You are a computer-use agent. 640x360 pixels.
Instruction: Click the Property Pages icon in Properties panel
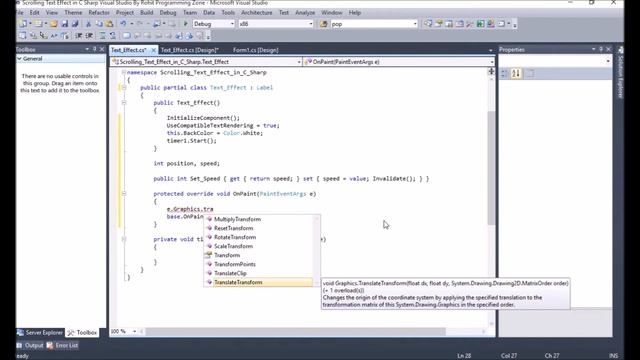pos(530,73)
